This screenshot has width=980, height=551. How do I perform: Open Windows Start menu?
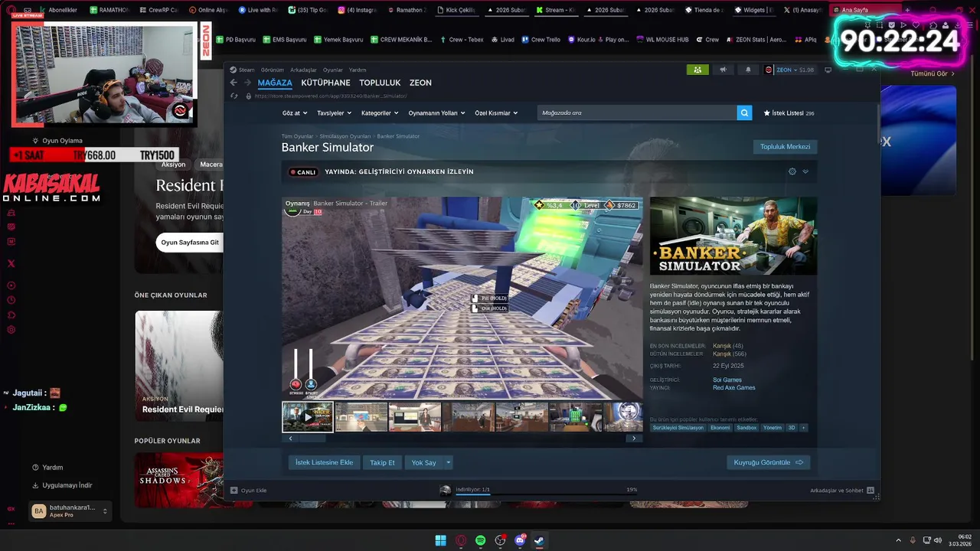pos(440,540)
